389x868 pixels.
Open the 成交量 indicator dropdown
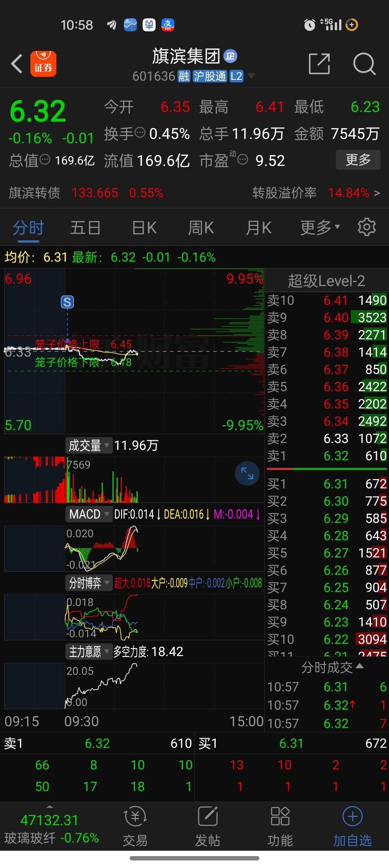[x=89, y=446]
